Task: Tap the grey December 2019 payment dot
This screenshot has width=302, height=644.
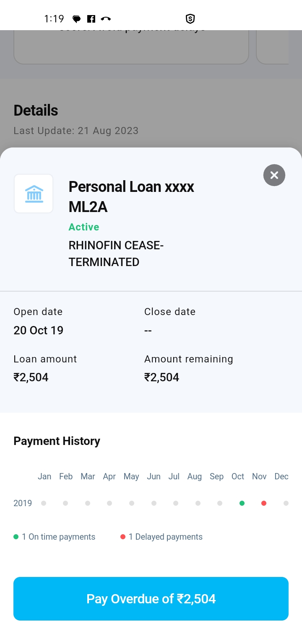Action: click(286, 503)
